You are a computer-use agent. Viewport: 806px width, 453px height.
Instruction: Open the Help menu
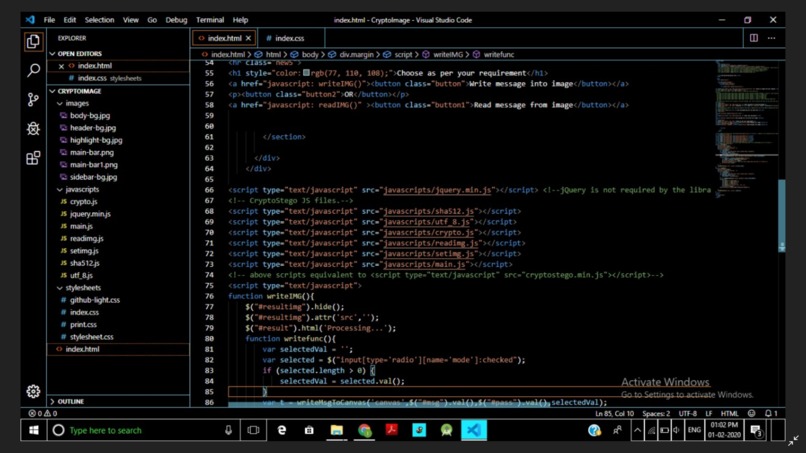[240, 20]
